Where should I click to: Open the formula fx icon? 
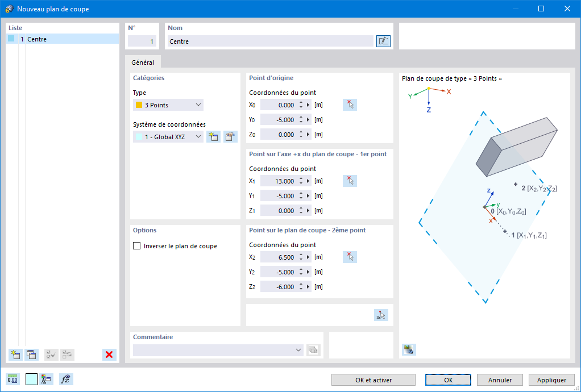(x=67, y=379)
